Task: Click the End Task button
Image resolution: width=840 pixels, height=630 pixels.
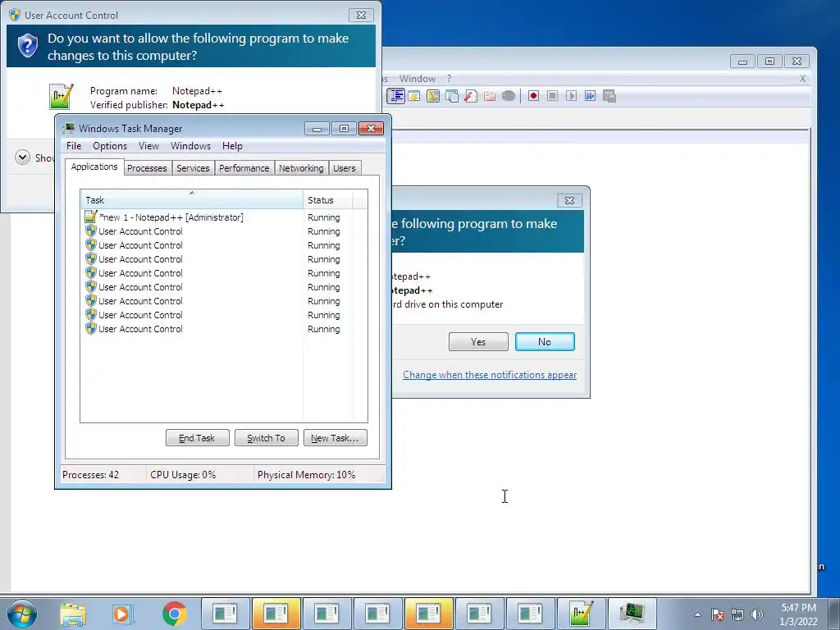Action: click(x=197, y=438)
